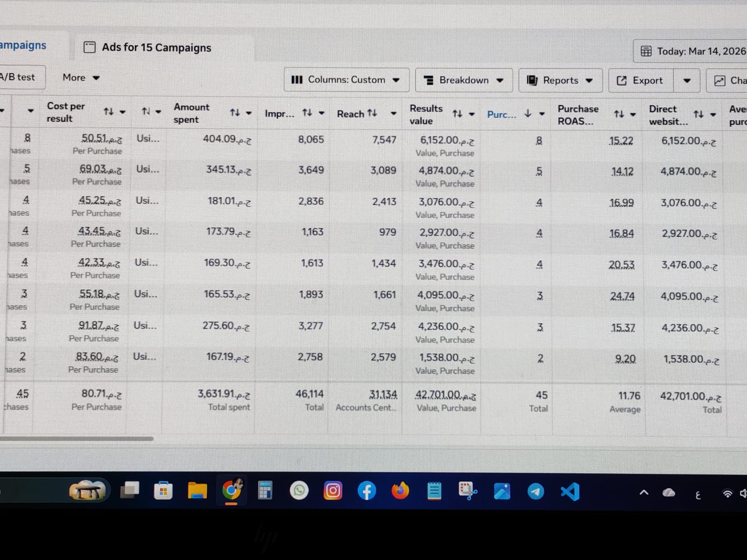Click the calendar icon next to Today's date
747x560 pixels.
pos(645,51)
